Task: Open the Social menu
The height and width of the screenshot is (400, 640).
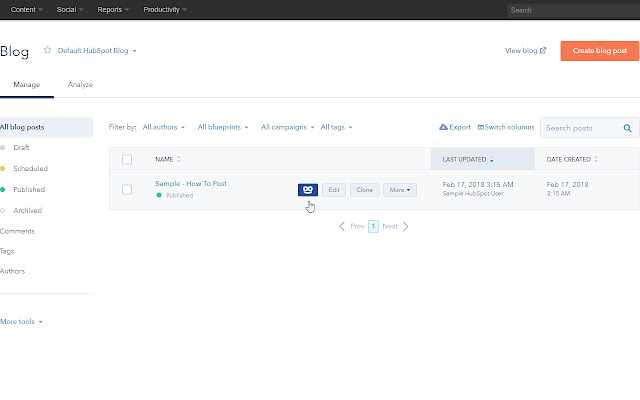Action: coord(70,9)
